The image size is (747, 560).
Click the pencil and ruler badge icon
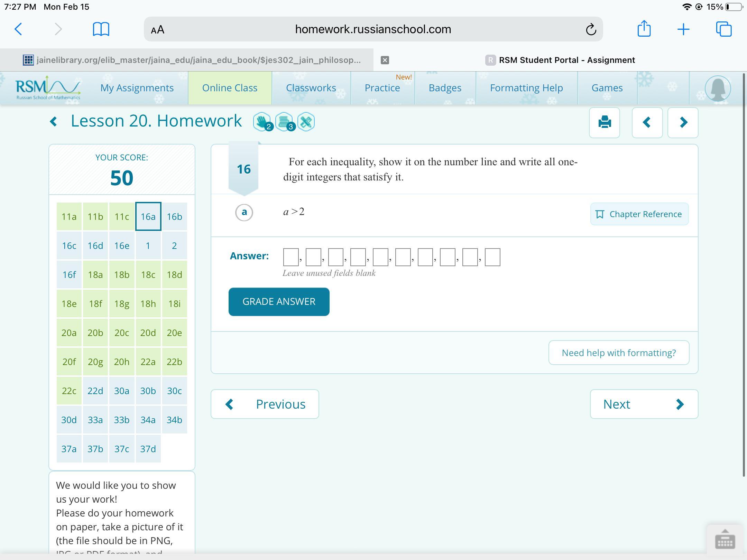coord(306,122)
